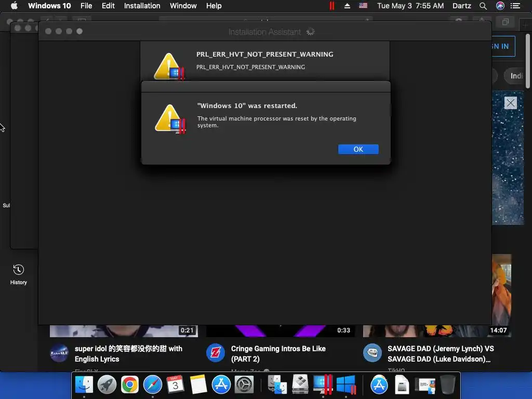Open SAVAGE DAD Jeremy Lynch video title
Screen dimensions: 532x399
(441, 353)
